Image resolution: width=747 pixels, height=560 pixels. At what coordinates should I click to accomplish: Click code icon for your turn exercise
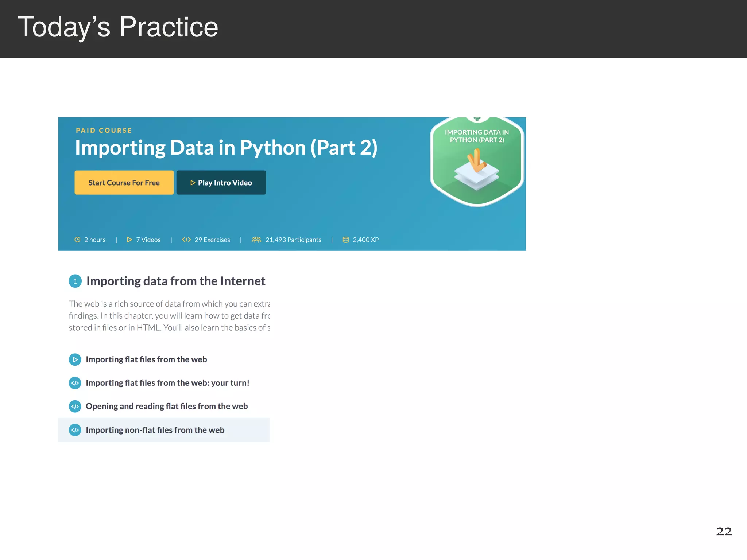click(x=75, y=383)
